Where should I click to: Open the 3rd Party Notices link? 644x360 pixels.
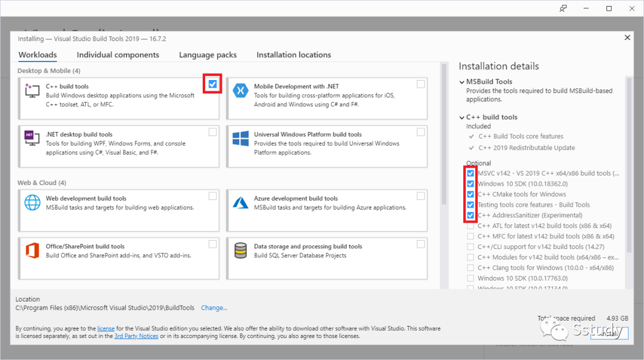(137, 336)
